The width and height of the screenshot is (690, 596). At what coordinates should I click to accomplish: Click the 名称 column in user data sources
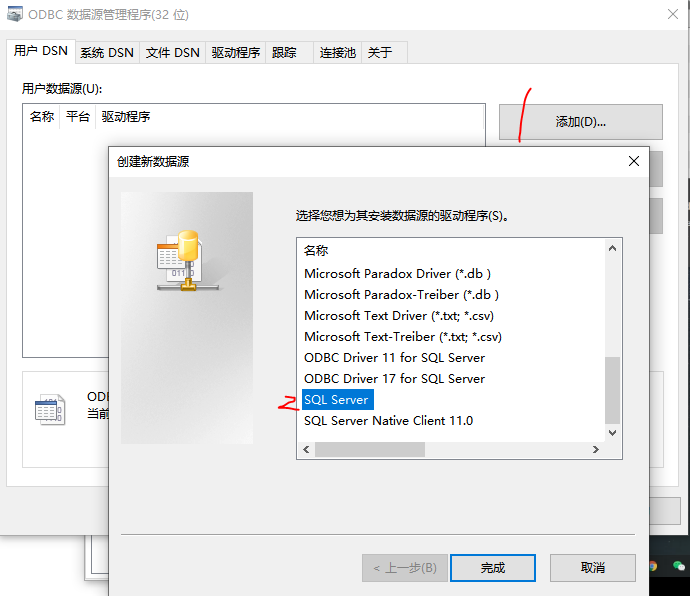point(42,117)
